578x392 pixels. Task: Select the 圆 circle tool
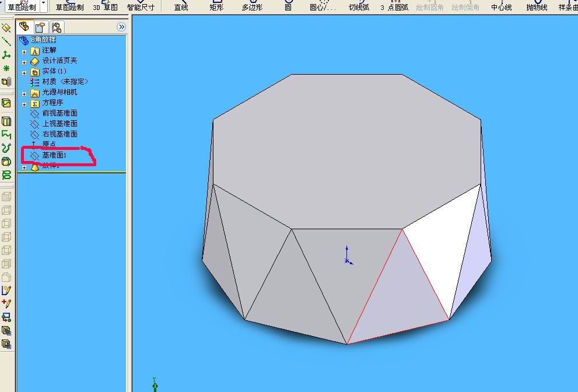pos(288,6)
